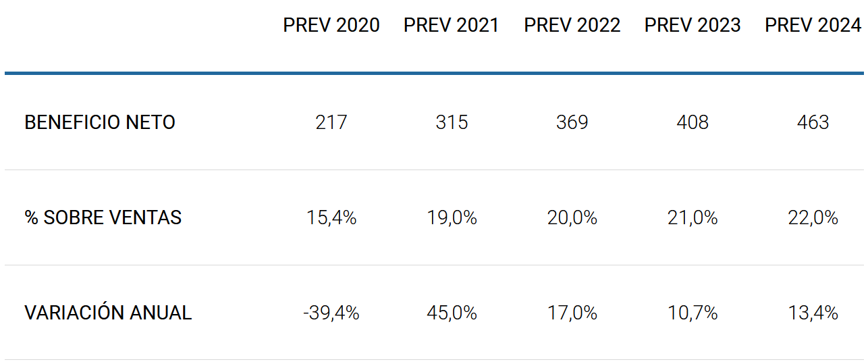Click the net profit value 369

pyautogui.click(x=572, y=122)
